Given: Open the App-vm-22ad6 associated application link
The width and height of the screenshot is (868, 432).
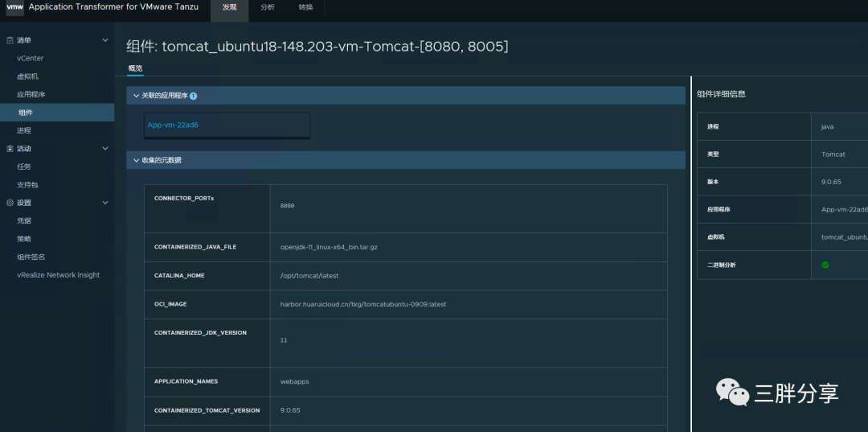Looking at the screenshot, I should (173, 125).
